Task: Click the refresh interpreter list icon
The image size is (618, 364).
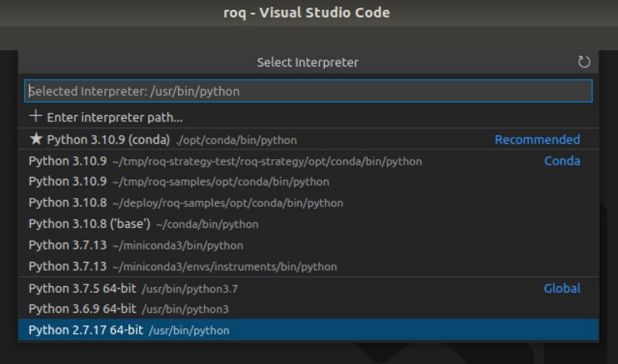Action: coord(584,62)
